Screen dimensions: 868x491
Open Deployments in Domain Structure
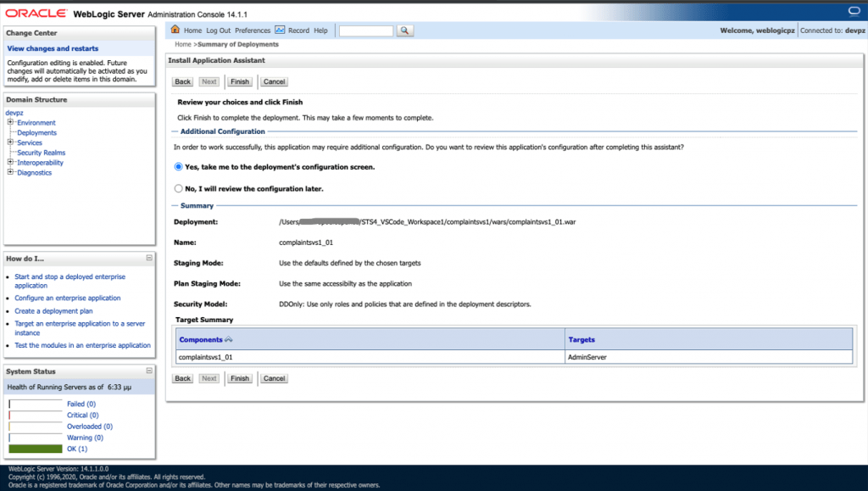tap(36, 133)
